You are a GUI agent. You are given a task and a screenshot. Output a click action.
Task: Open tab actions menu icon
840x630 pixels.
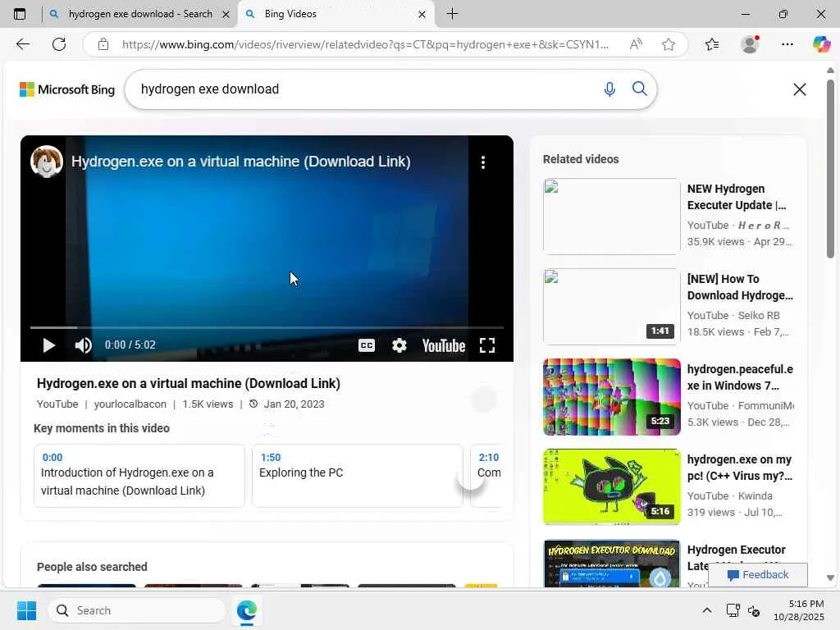click(x=20, y=14)
